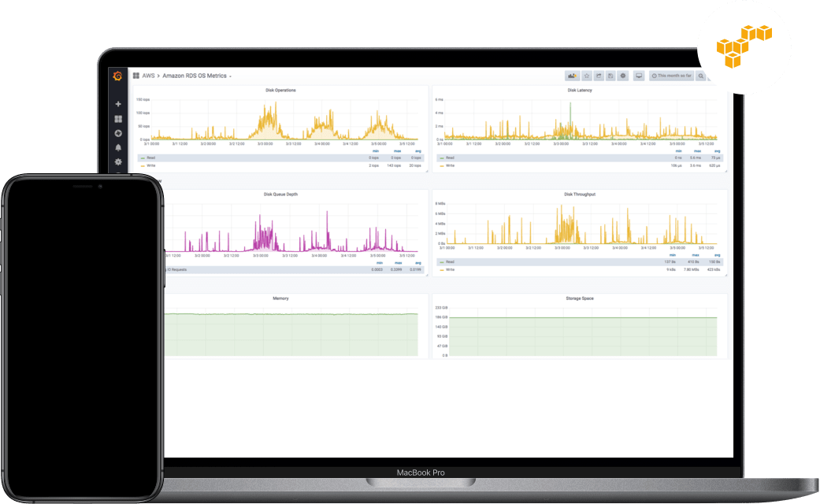820x504 pixels.
Task: Click the '7.80 MBs' Write max throughput value
Action: point(692,270)
